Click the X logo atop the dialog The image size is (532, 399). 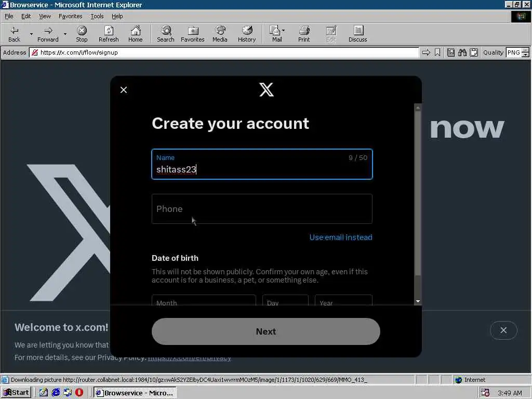[x=267, y=89]
